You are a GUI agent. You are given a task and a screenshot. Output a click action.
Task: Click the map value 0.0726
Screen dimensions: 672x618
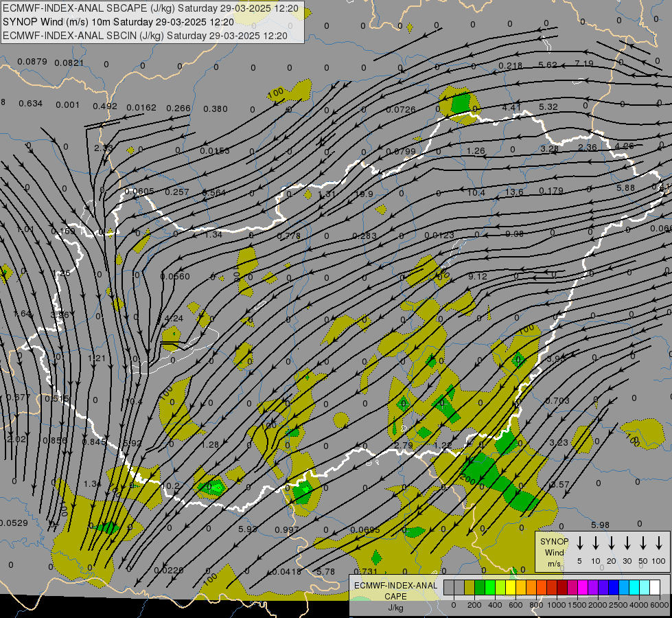401,110
